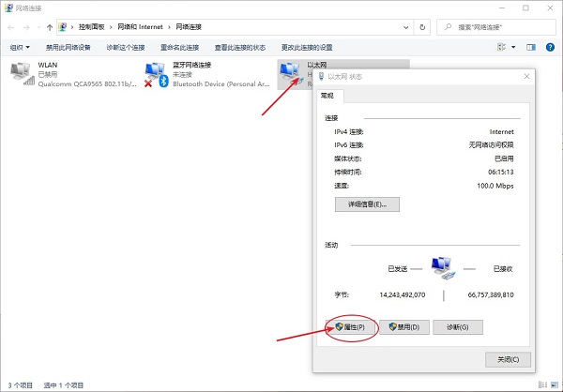Select the WLAN adapter icon

pyautogui.click(x=23, y=74)
